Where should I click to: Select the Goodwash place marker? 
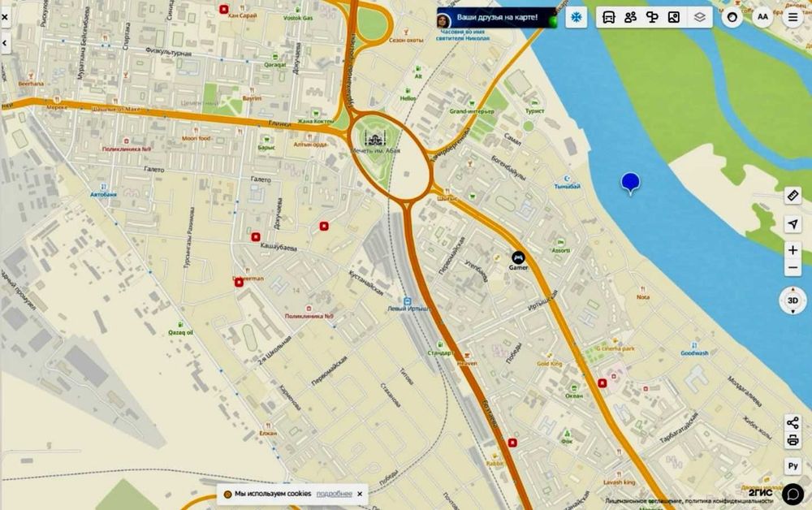coord(694,345)
